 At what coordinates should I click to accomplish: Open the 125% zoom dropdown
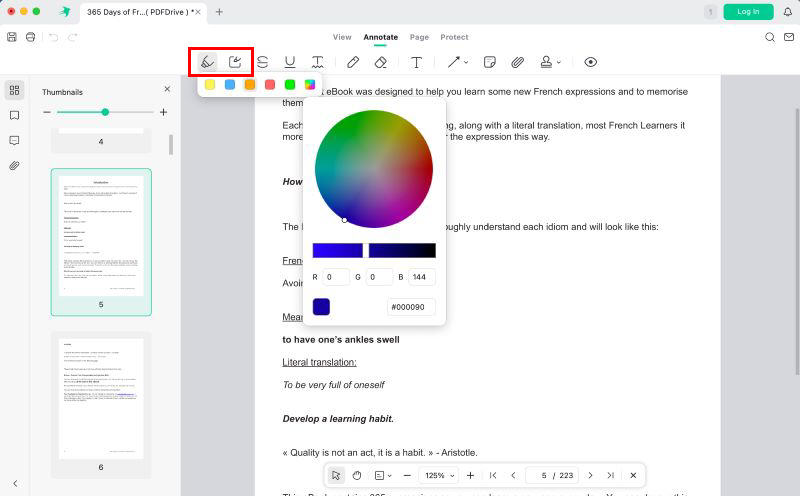click(439, 476)
